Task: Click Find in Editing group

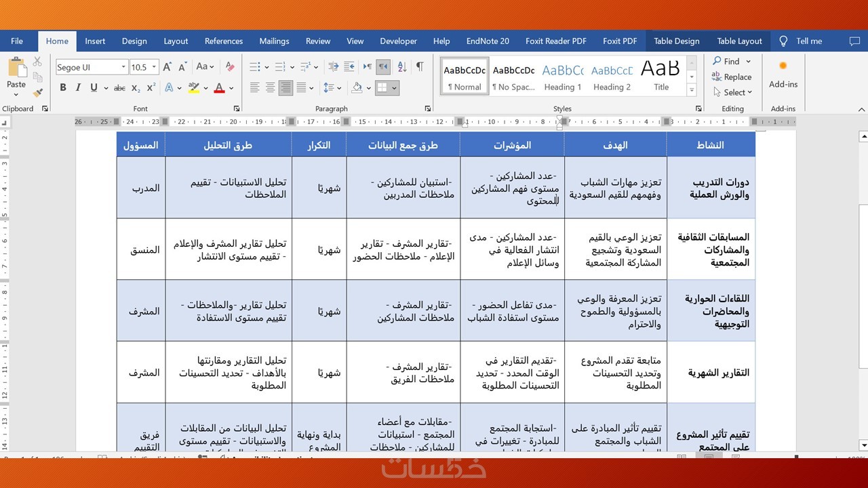Action: coord(726,61)
